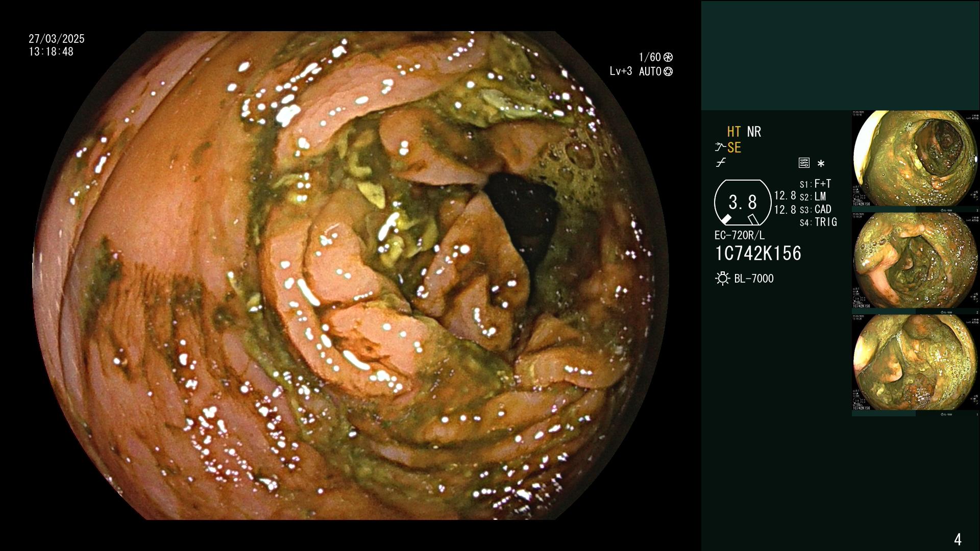Click the S2: LM switch assignment
Image resolution: width=980 pixels, height=551 pixels.
click(x=813, y=196)
